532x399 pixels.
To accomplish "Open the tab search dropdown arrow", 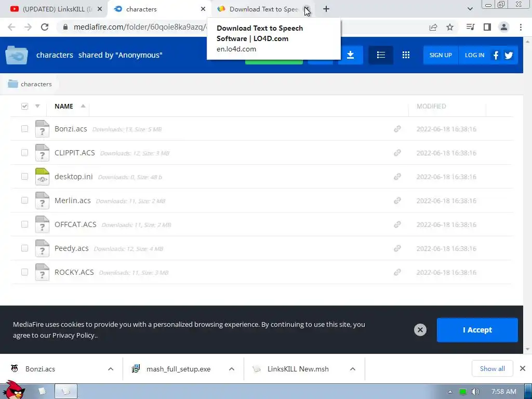I will [x=470, y=9].
